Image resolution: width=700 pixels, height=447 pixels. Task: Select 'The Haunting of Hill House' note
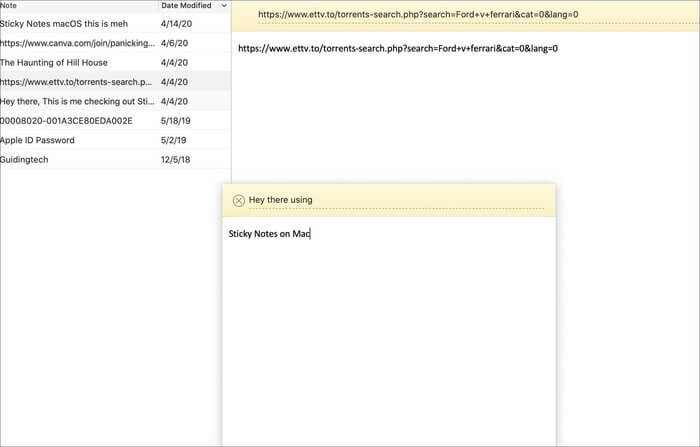coord(54,62)
